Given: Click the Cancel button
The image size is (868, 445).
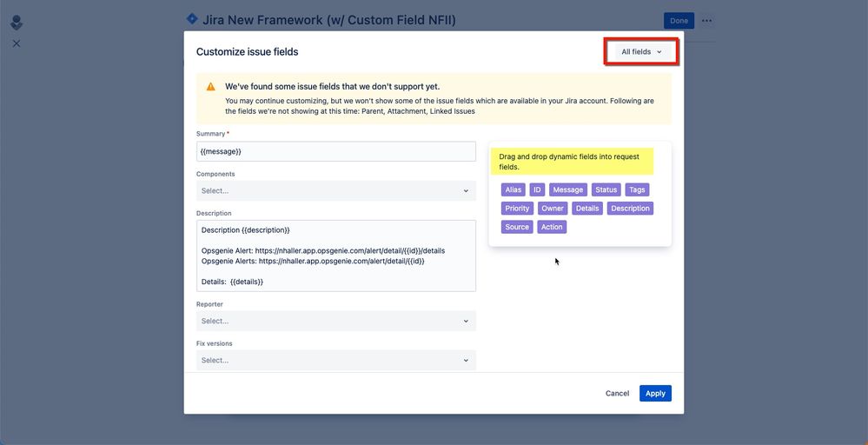Looking at the screenshot, I should tap(617, 394).
